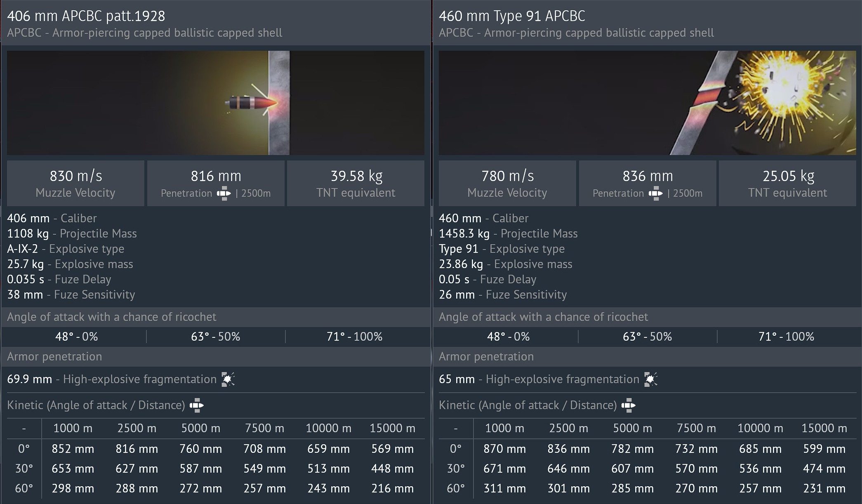Click the title "460 mm Type 91 APCBC"
Image resolution: width=862 pixels, height=504 pixels.
(x=512, y=16)
